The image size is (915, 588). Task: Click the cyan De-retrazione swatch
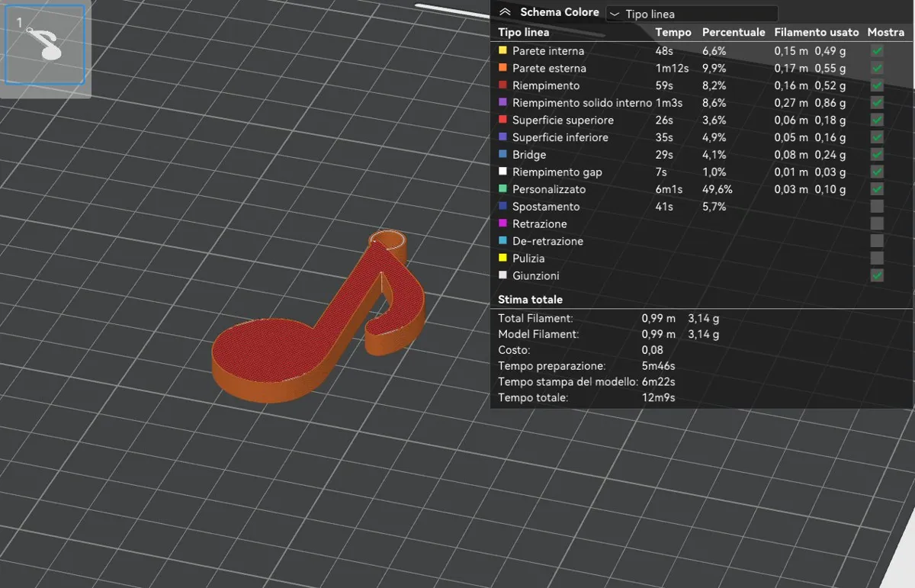tap(502, 241)
